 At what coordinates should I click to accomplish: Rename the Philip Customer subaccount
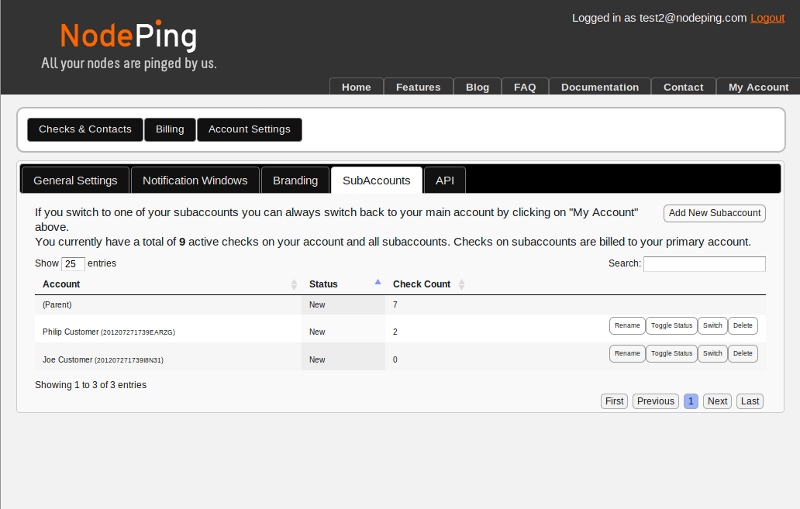point(627,326)
